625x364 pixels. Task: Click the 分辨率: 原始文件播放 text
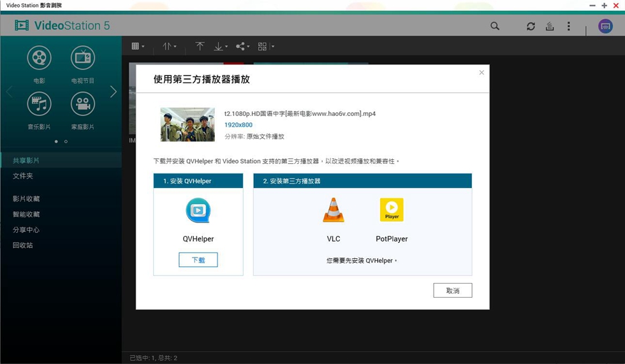tap(254, 136)
